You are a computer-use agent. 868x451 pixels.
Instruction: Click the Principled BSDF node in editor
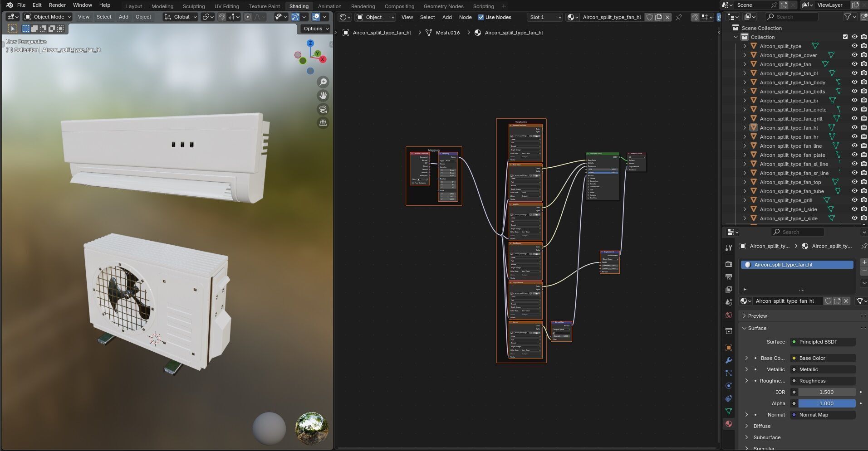(603, 176)
